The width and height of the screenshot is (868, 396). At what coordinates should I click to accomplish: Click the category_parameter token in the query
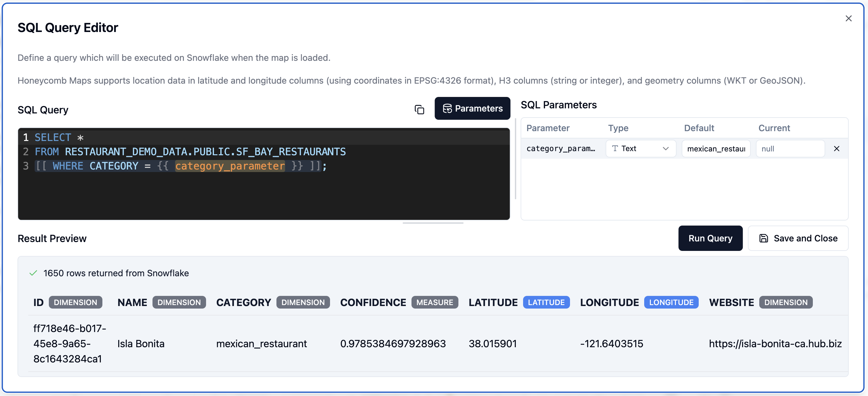click(x=230, y=166)
